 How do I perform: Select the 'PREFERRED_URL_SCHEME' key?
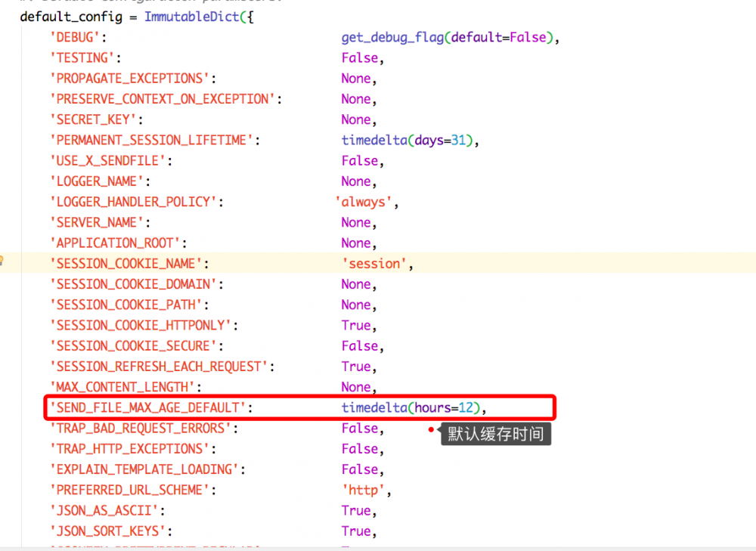pos(130,491)
